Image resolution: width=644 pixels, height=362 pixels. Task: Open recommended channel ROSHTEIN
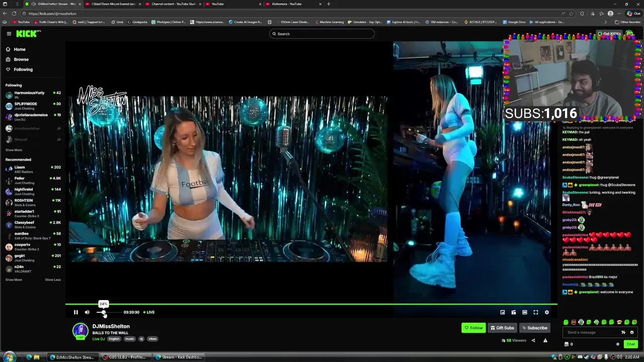(x=33, y=202)
